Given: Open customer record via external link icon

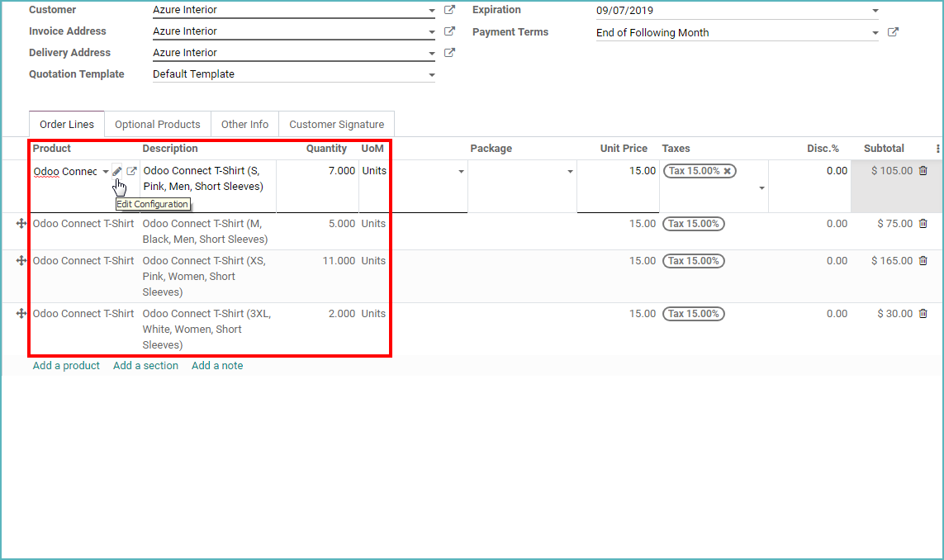Looking at the screenshot, I should pyautogui.click(x=448, y=9).
